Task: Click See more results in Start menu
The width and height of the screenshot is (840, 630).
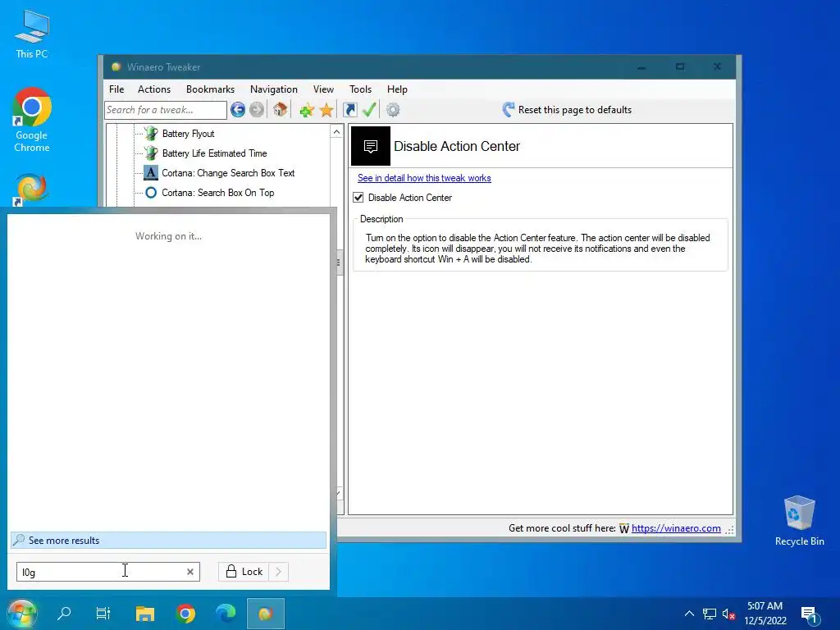Action: coord(168,541)
